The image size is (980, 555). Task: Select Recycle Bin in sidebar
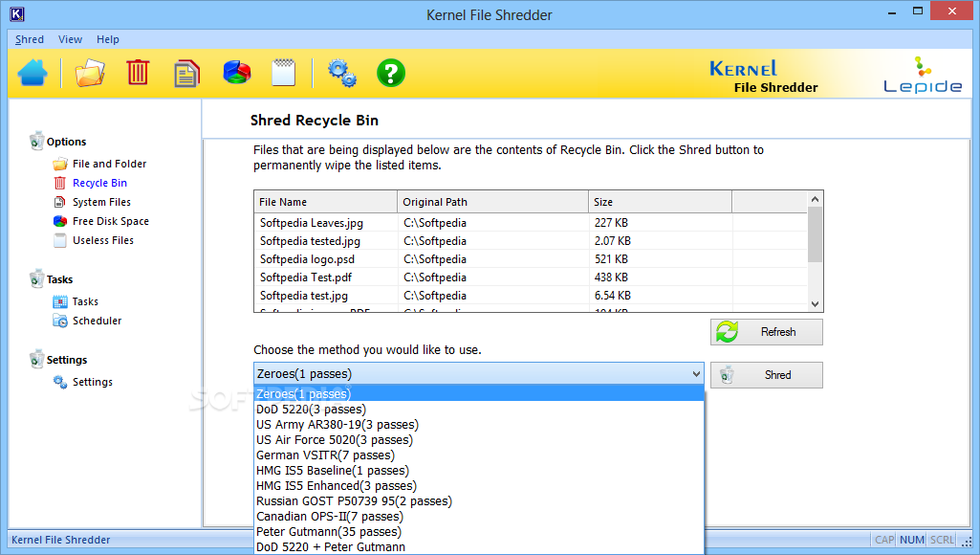click(x=100, y=183)
